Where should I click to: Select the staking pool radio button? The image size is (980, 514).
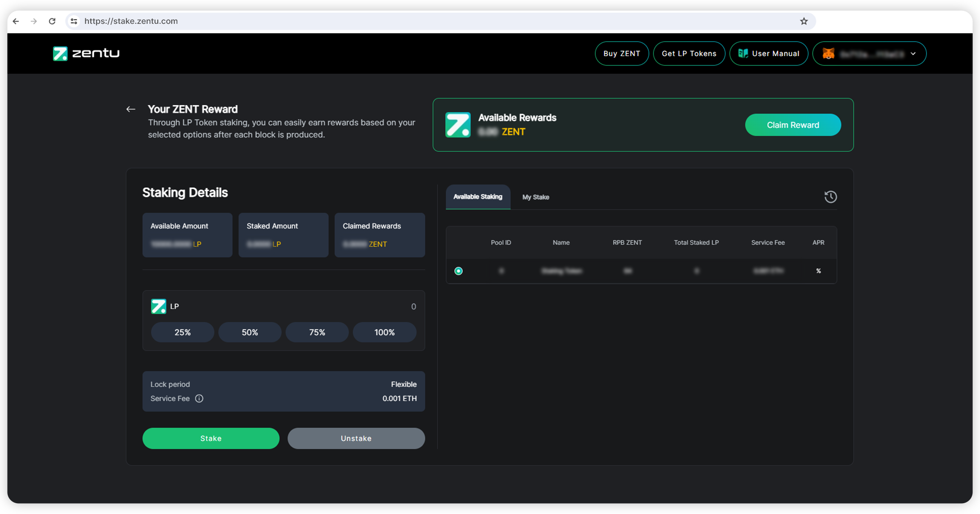pos(459,271)
